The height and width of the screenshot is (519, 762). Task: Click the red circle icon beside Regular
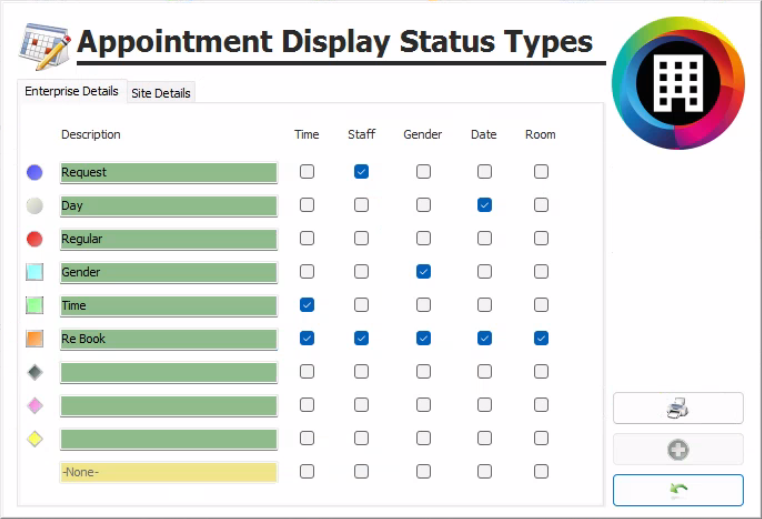coord(35,239)
